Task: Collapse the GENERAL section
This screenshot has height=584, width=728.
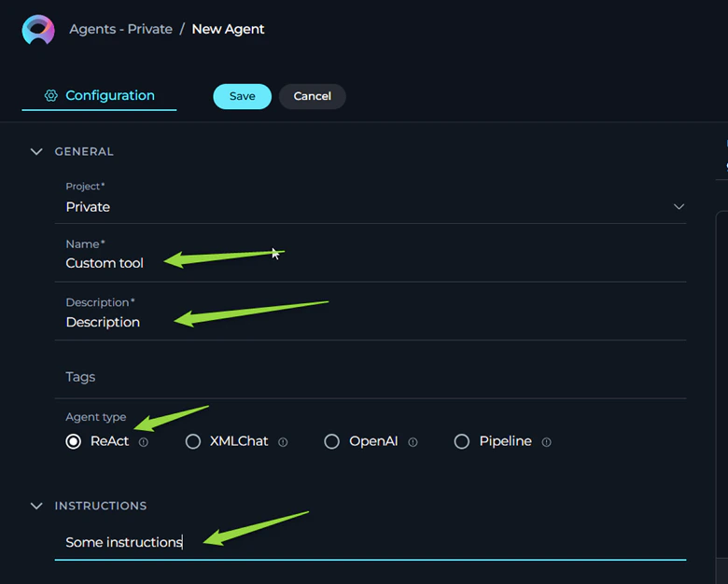Action: click(36, 152)
